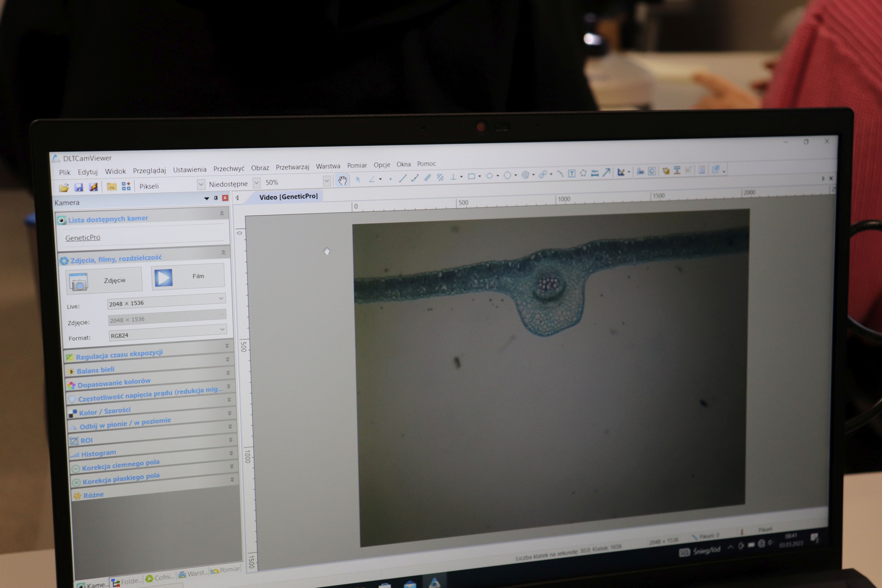Select the straight line measurement tool
This screenshot has height=588, width=882.
click(403, 178)
